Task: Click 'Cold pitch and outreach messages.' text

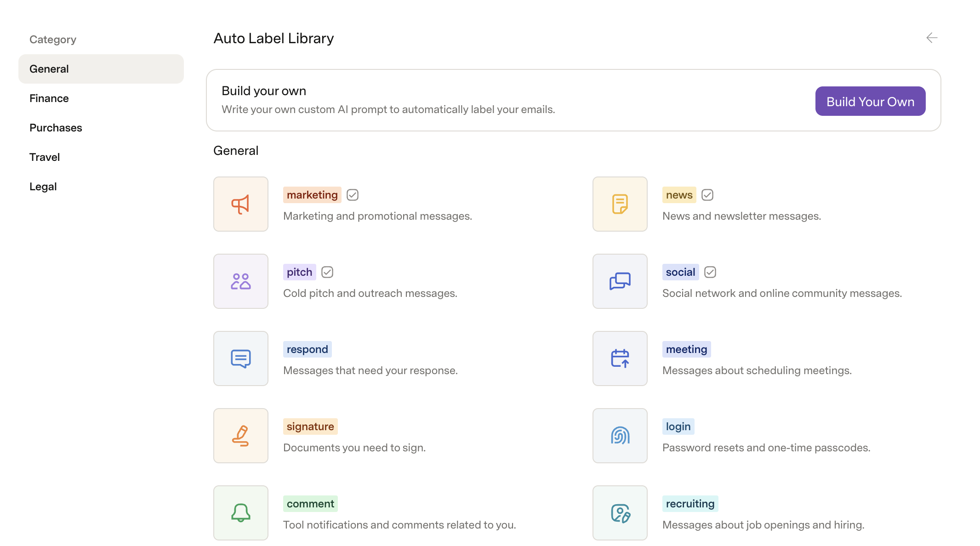Action: pos(370,293)
